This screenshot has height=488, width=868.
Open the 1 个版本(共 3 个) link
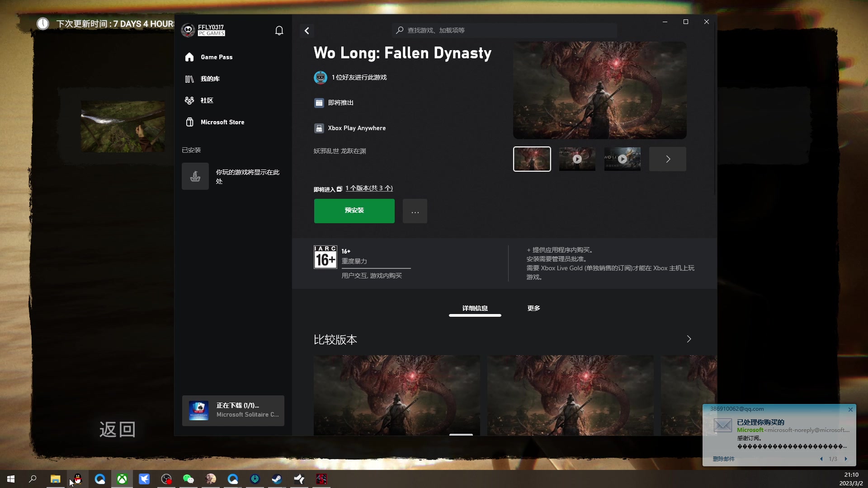click(x=369, y=188)
